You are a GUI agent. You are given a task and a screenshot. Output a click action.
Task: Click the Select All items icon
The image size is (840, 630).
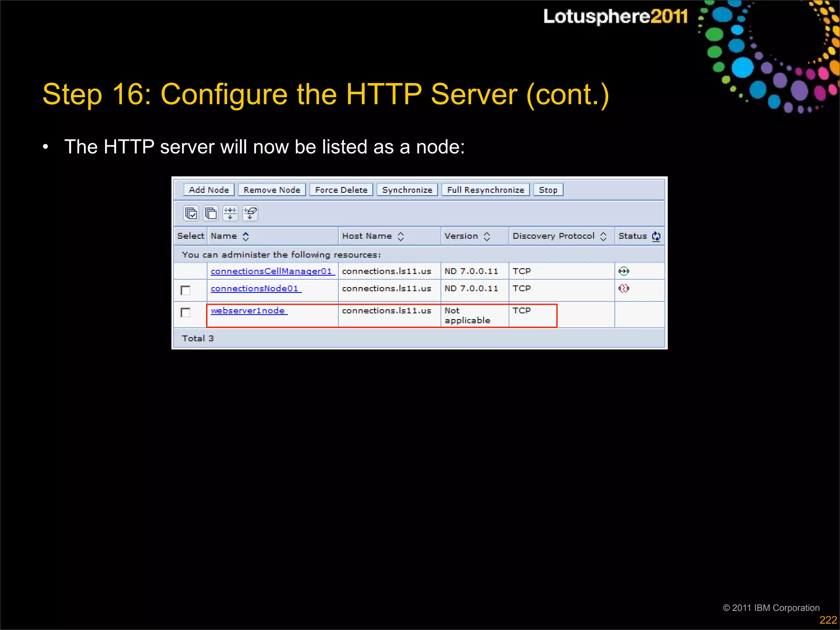click(x=191, y=213)
